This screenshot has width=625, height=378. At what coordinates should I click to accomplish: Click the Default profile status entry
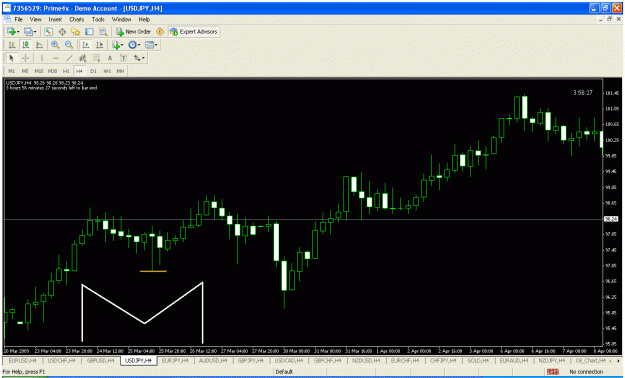pos(284,372)
